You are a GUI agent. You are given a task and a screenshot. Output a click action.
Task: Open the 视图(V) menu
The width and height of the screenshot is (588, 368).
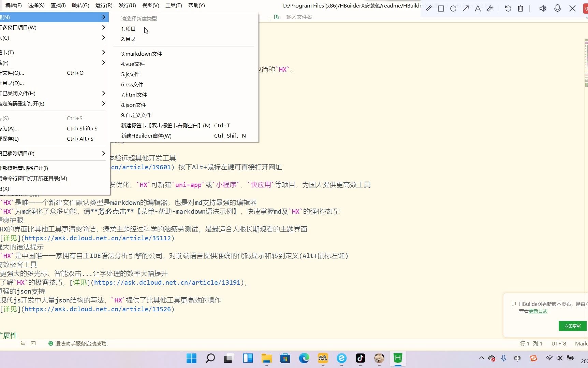click(151, 5)
